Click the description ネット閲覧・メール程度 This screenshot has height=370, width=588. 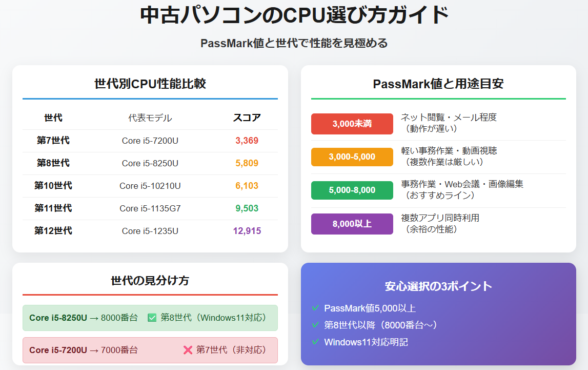[x=449, y=118]
